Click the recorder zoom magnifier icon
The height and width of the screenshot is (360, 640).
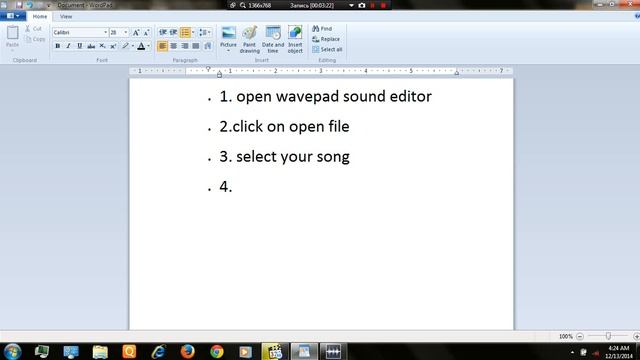point(243,5)
